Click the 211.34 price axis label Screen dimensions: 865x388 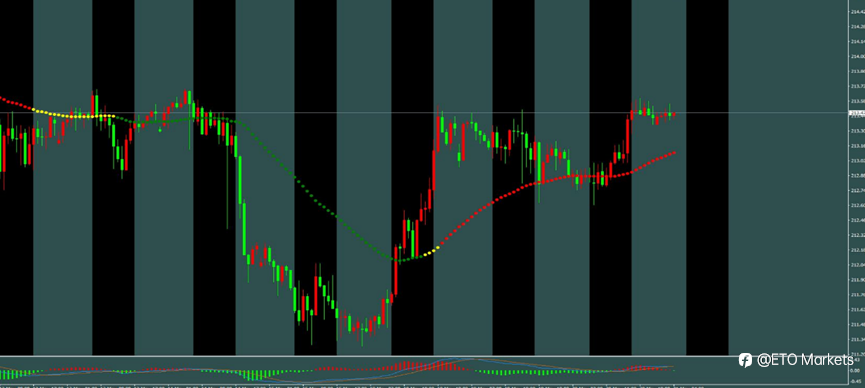pyautogui.click(x=857, y=339)
